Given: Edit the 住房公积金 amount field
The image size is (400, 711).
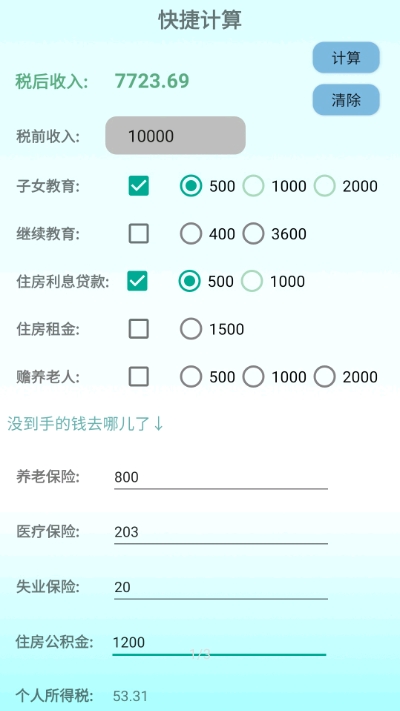Looking at the screenshot, I should click(219, 643).
